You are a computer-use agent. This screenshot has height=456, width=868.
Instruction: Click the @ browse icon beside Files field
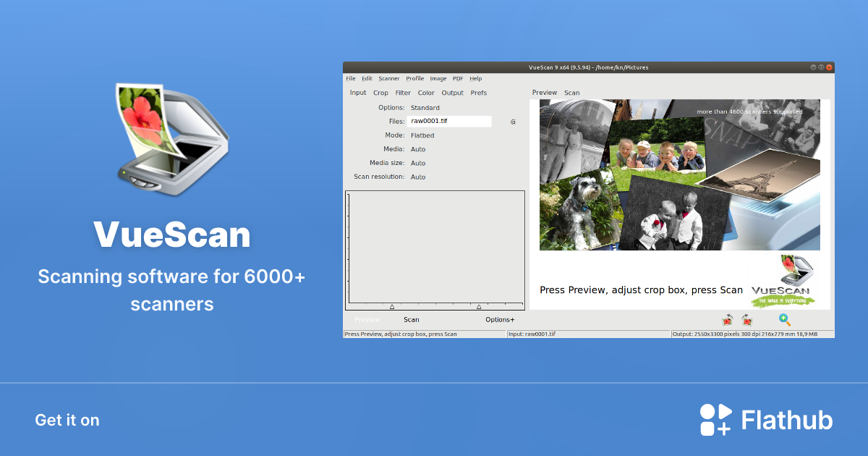pyautogui.click(x=513, y=122)
